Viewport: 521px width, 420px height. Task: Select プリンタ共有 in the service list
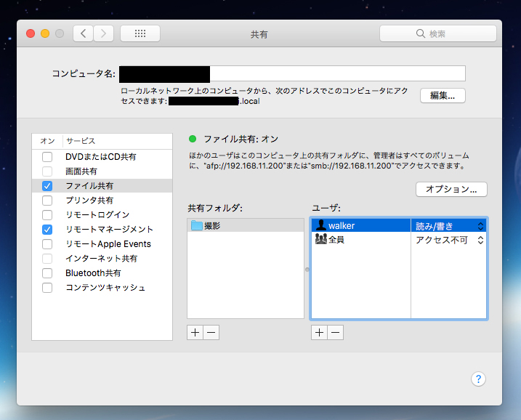tap(89, 201)
